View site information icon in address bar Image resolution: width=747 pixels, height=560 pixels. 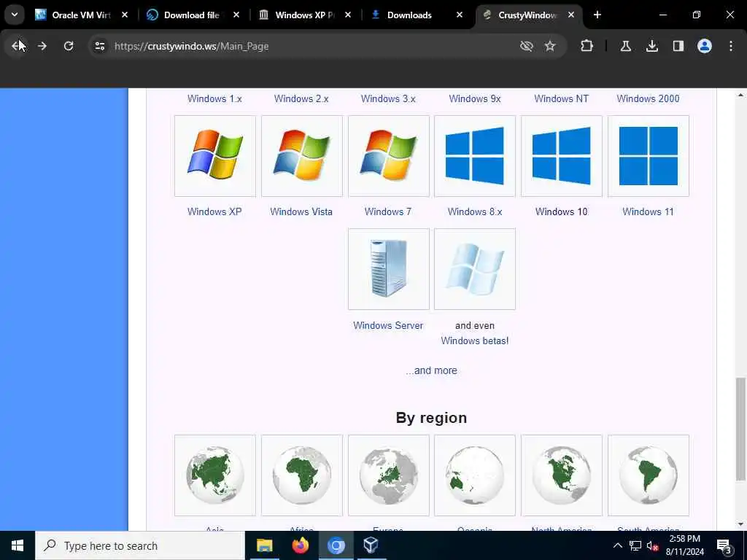click(x=99, y=46)
